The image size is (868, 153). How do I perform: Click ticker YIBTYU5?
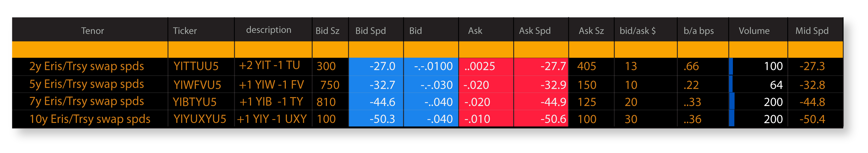point(194,102)
